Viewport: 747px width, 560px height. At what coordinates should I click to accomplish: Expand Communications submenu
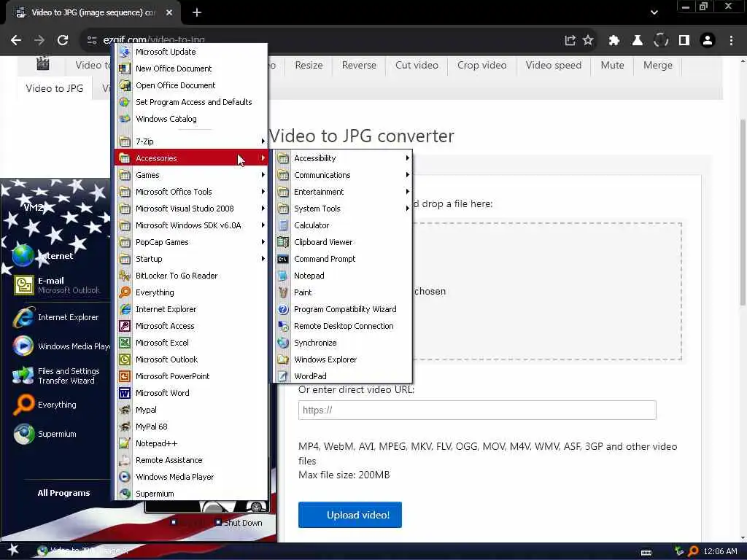[343, 175]
